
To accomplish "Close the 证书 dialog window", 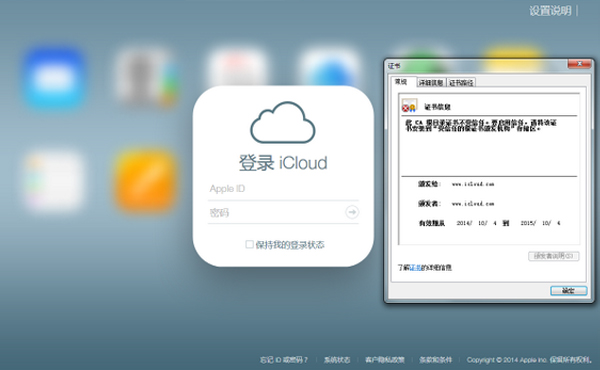I will point(580,64).
